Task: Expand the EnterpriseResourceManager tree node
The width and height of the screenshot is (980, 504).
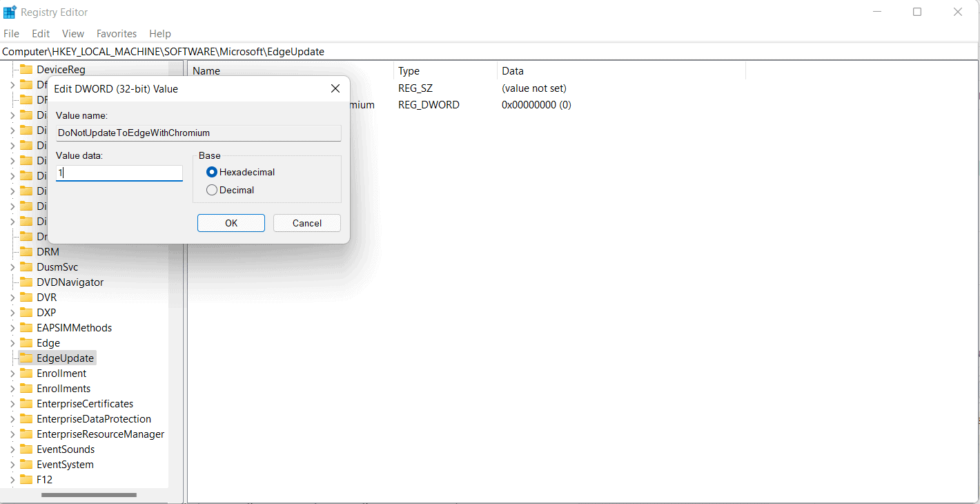Action: [12, 434]
